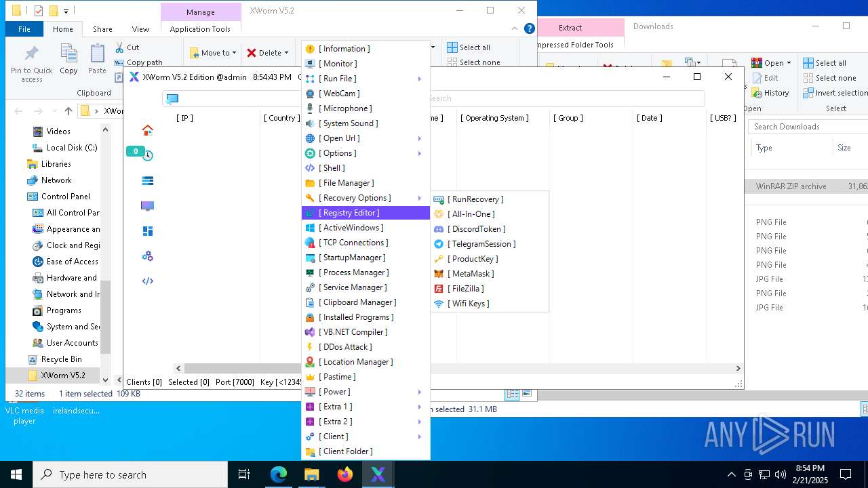The image size is (868, 488).
Task: Select the MetaMask recovery option
Action: (490, 274)
